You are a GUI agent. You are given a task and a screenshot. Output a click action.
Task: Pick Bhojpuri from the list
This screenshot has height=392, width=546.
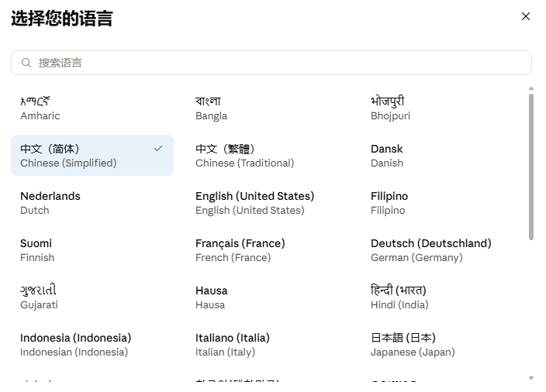pyautogui.click(x=443, y=108)
